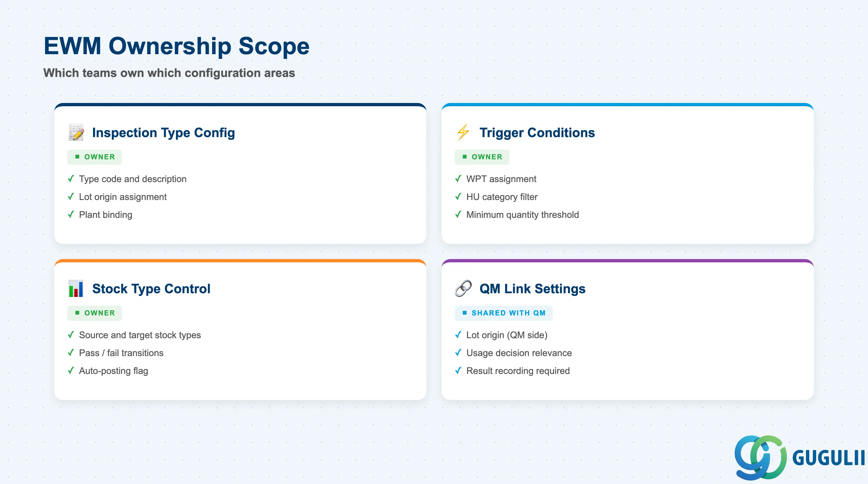Click the lightning bolt icon beside Trigger Conditions
Screen dimensions: 868x484
pyautogui.click(x=463, y=132)
